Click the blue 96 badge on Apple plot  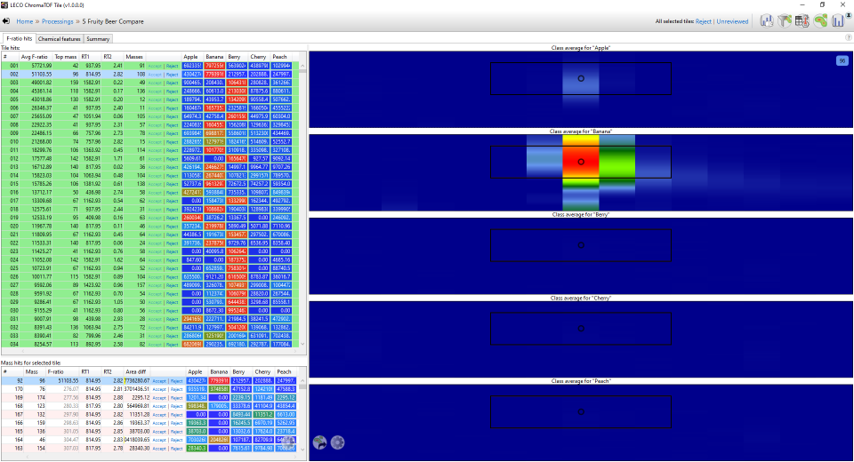[x=842, y=61]
